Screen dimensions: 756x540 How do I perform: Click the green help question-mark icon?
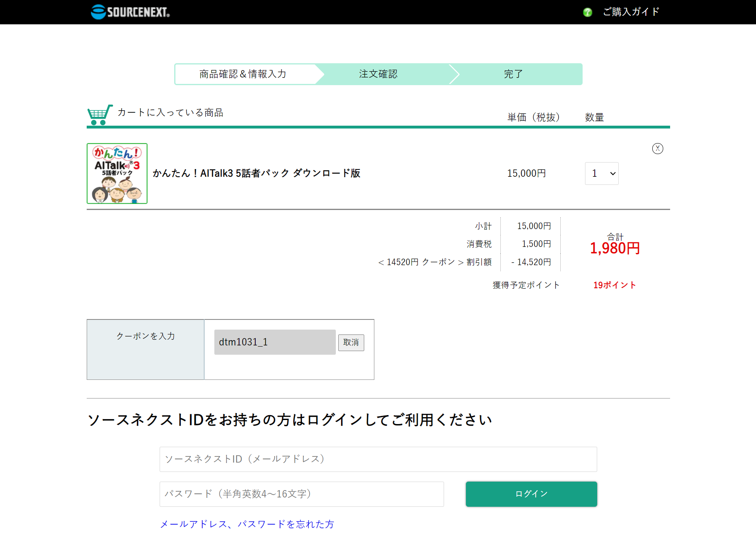[x=587, y=12]
